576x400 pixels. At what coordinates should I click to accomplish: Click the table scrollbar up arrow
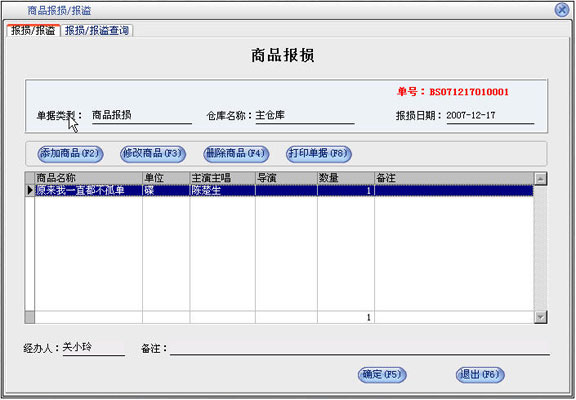click(x=540, y=179)
